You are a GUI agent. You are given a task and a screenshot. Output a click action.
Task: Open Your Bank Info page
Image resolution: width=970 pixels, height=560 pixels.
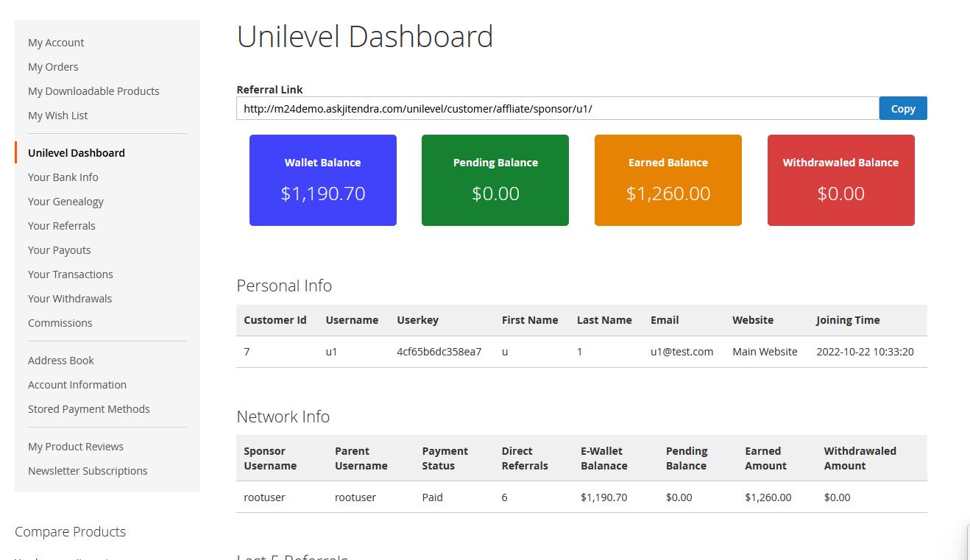(x=63, y=177)
